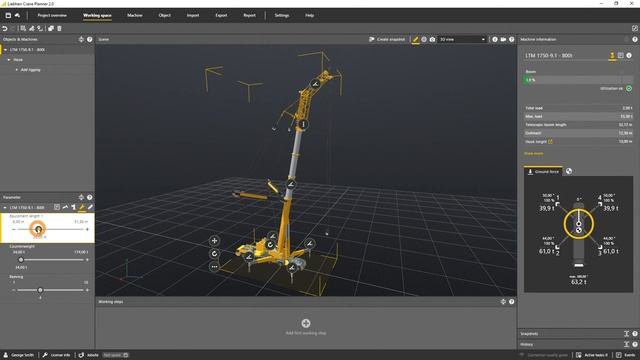Collapse LTM 1750 section in Parameter panel

(x=5, y=208)
